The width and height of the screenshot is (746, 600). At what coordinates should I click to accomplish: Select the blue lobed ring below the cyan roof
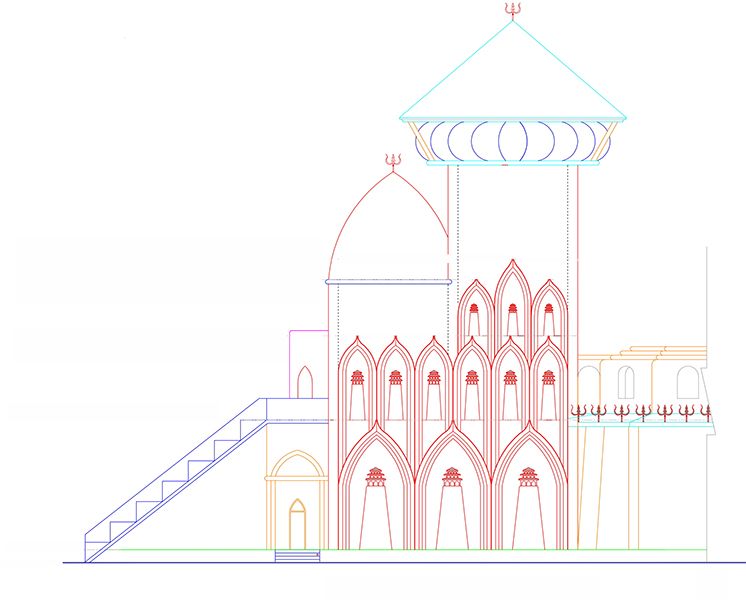[513, 140]
